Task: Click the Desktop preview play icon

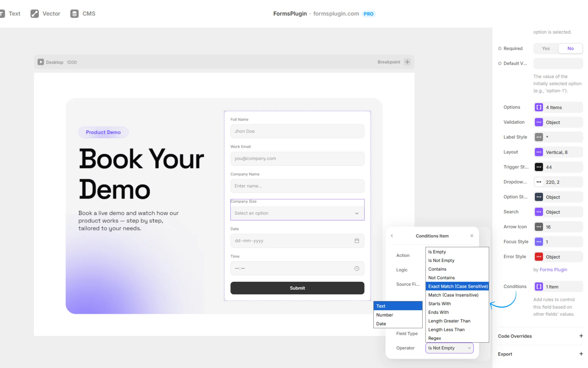Action: point(41,62)
